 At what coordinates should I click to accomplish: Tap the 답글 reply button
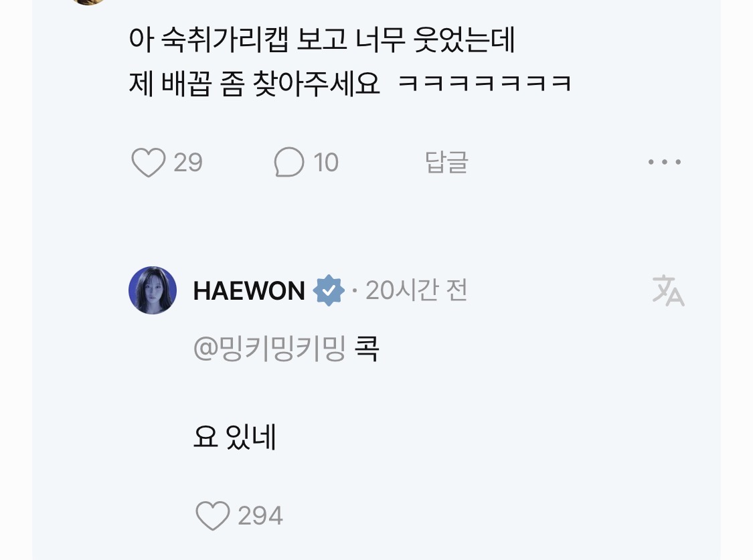[446, 162]
